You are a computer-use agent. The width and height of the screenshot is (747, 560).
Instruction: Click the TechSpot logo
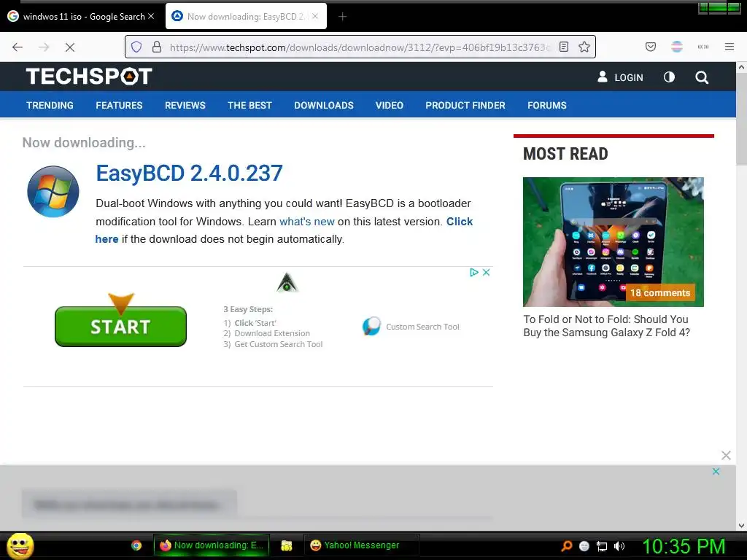click(x=88, y=76)
